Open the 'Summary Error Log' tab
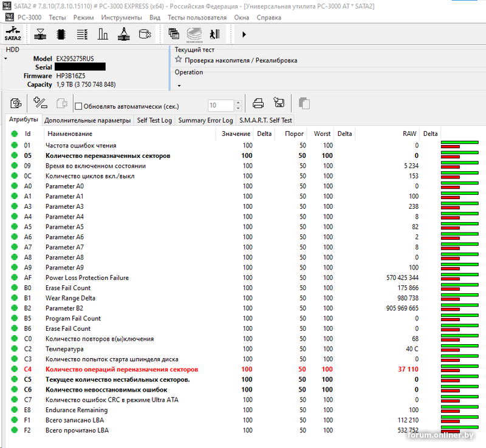The width and height of the screenshot is (486, 448). pyautogui.click(x=205, y=120)
